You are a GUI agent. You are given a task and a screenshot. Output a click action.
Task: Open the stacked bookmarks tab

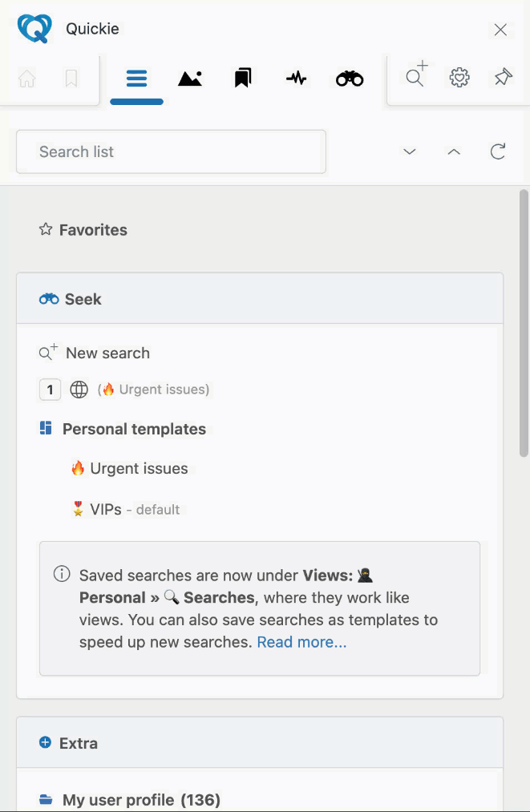pyautogui.click(x=243, y=79)
